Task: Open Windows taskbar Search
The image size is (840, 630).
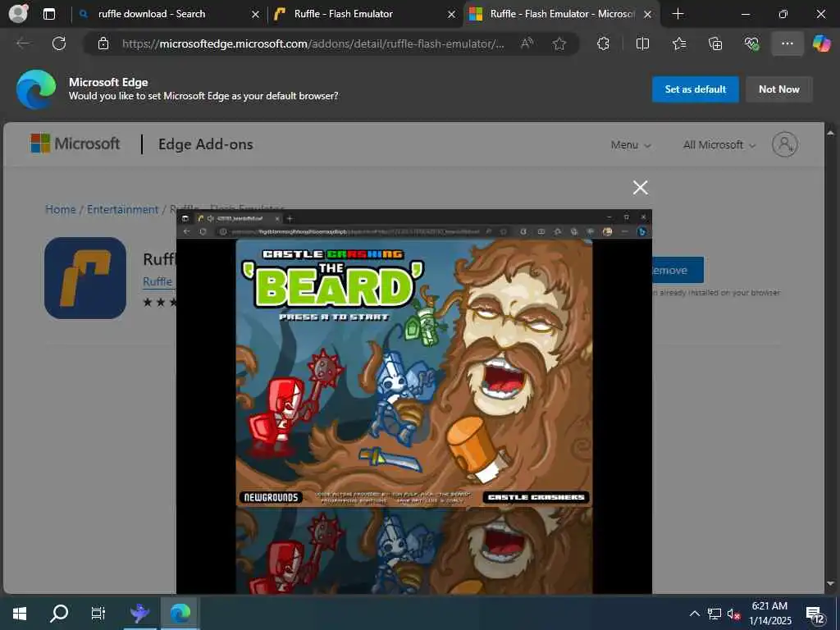Action: (59, 613)
